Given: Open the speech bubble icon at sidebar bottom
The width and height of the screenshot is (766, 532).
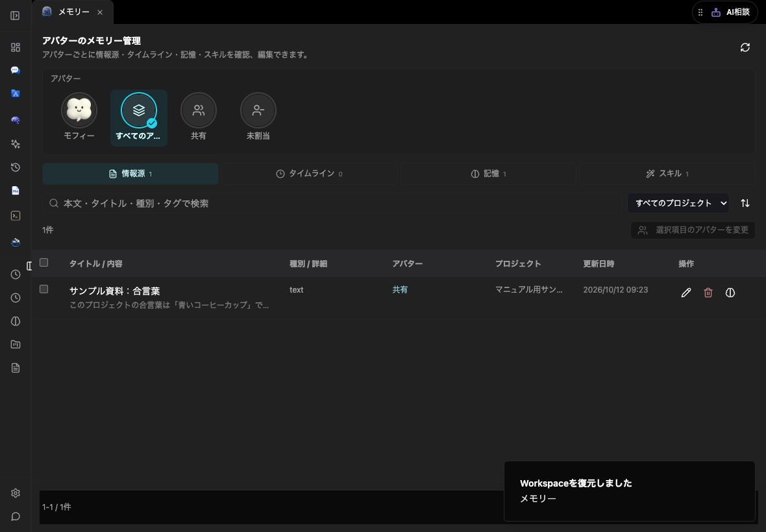Looking at the screenshot, I should pyautogui.click(x=16, y=516).
